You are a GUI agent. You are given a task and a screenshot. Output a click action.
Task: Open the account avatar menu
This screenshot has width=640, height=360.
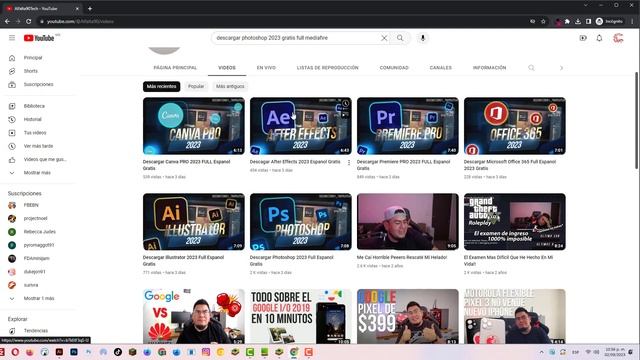click(618, 38)
